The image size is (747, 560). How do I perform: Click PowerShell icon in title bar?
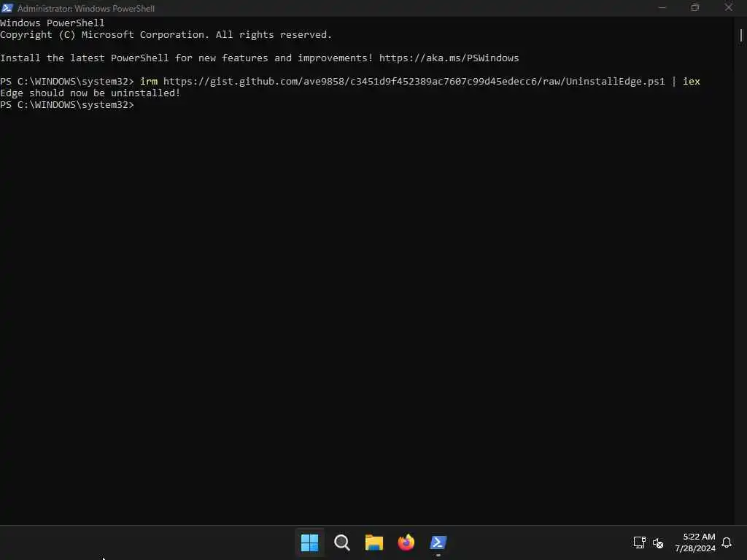coord(7,8)
